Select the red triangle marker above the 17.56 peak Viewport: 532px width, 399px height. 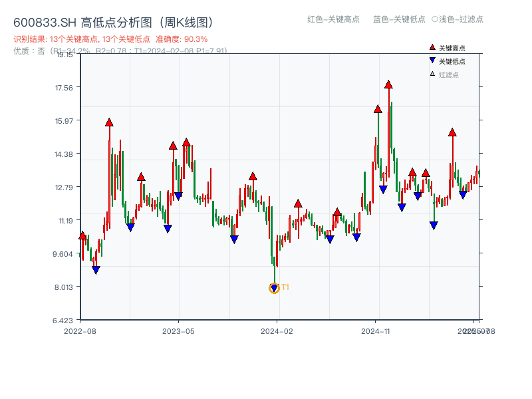click(x=389, y=84)
